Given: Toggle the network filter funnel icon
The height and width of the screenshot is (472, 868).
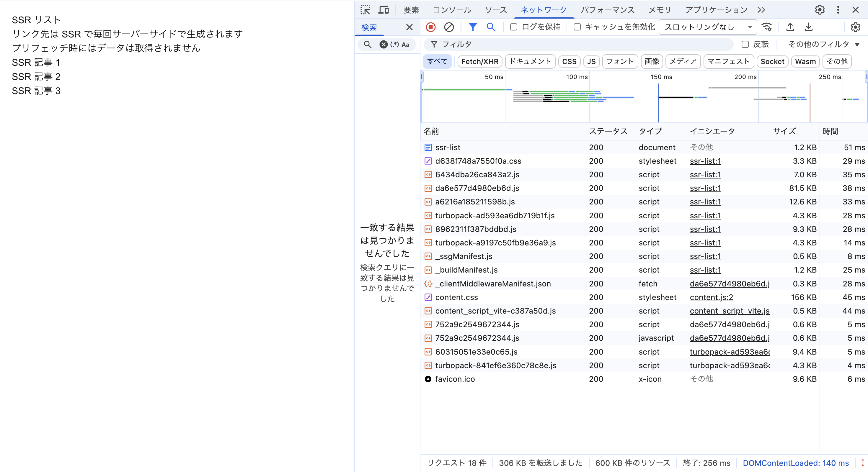Looking at the screenshot, I should tap(473, 27).
